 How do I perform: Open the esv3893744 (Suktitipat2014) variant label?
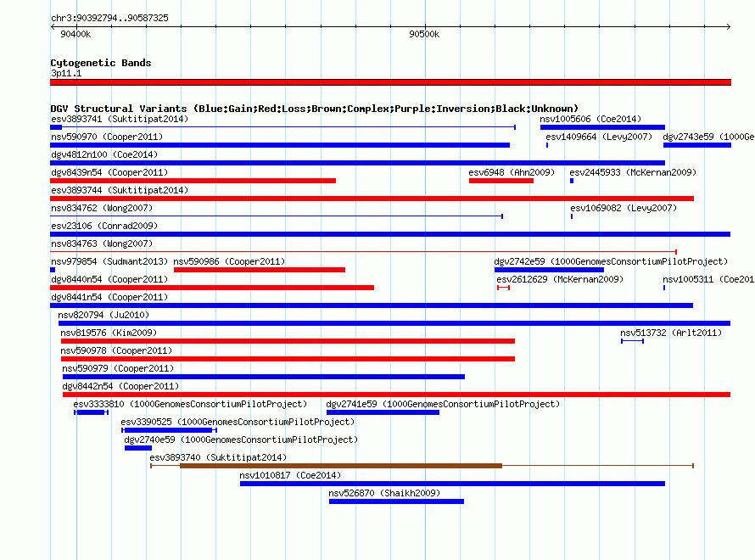click(120, 190)
